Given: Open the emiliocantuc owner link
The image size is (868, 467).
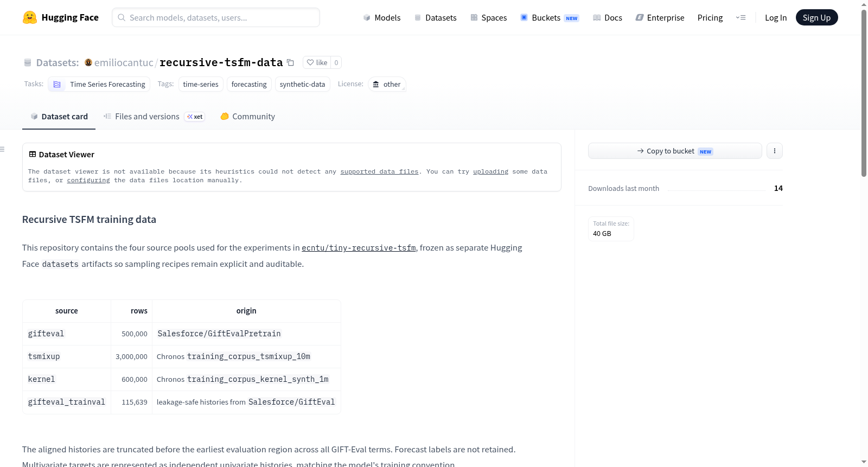Looking at the screenshot, I should 124,62.
